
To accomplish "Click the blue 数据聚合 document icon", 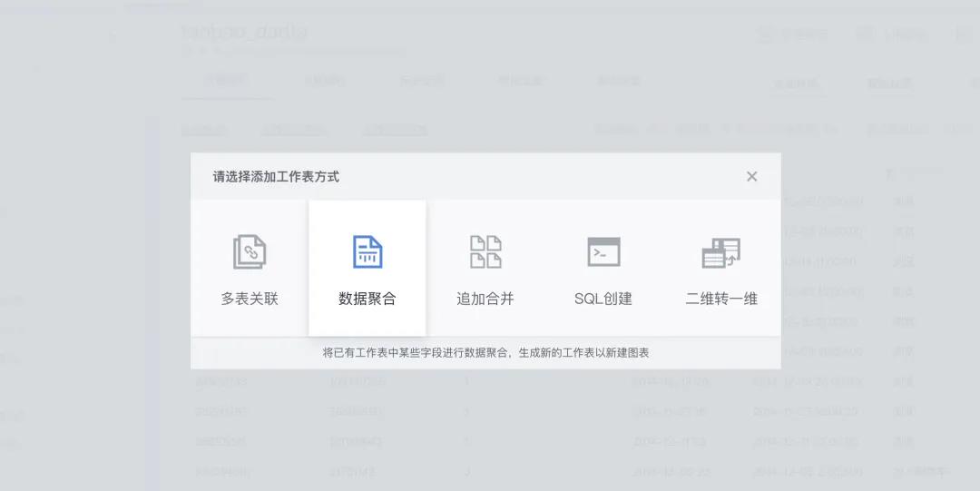I will [x=367, y=252].
